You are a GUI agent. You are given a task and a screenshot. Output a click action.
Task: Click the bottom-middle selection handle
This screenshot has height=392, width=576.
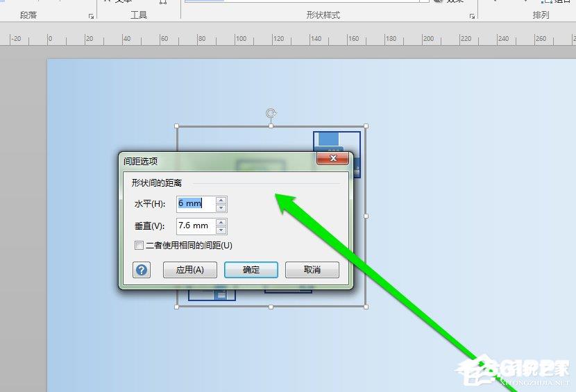(x=271, y=307)
